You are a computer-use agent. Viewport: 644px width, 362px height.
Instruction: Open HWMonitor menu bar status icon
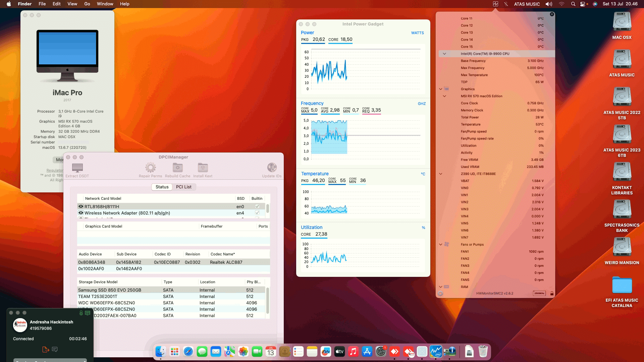tap(495, 4)
